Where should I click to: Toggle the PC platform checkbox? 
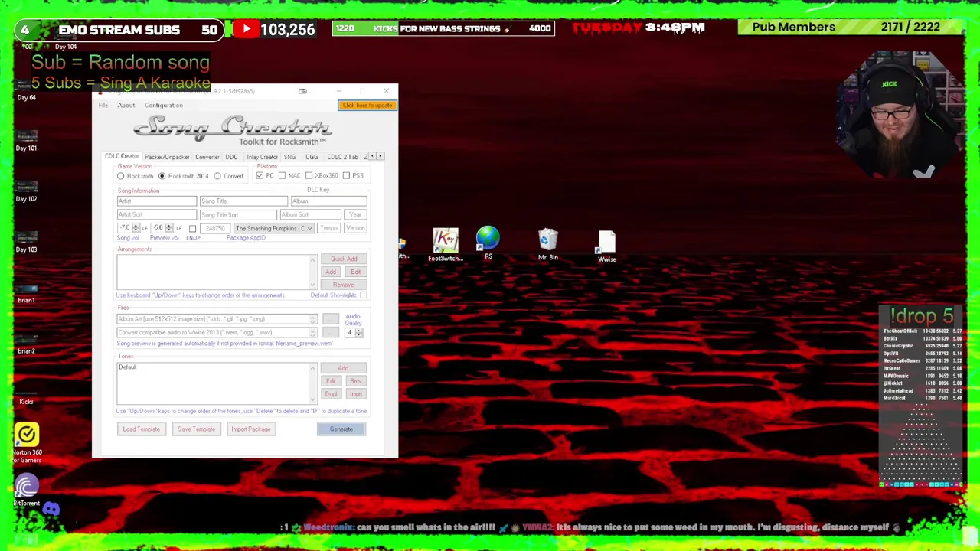pos(260,175)
